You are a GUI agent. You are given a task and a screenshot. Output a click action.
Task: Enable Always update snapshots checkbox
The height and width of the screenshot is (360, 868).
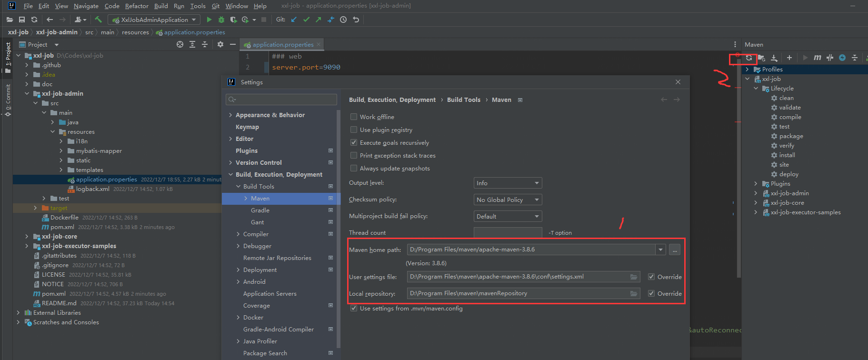pyautogui.click(x=354, y=168)
